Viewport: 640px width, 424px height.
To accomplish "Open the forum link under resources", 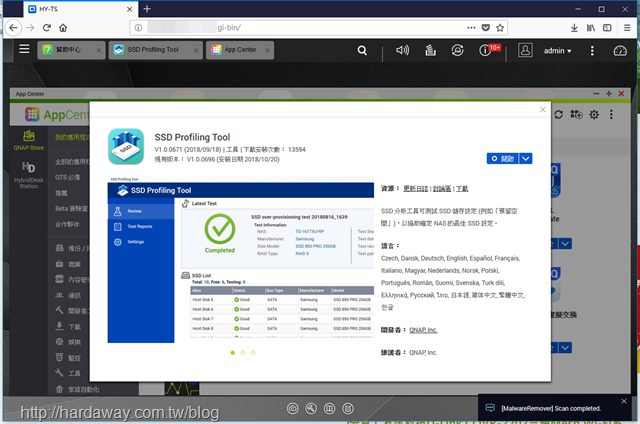I will click(442, 189).
